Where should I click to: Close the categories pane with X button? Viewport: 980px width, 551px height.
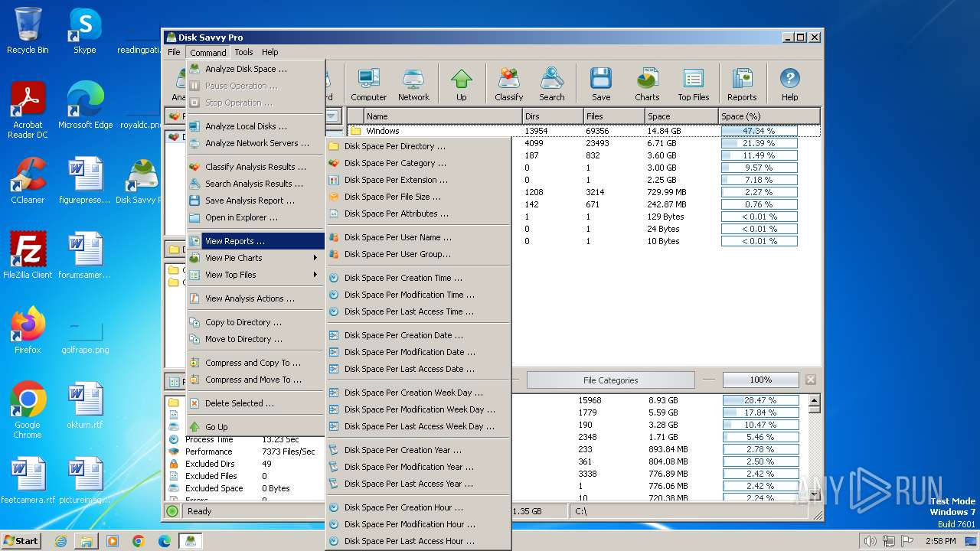(811, 380)
